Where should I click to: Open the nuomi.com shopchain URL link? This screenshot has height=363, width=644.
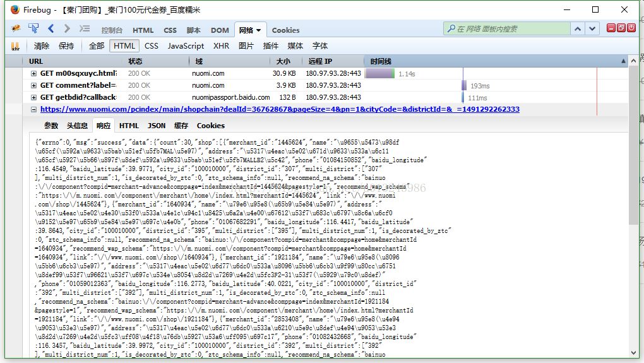coord(280,109)
